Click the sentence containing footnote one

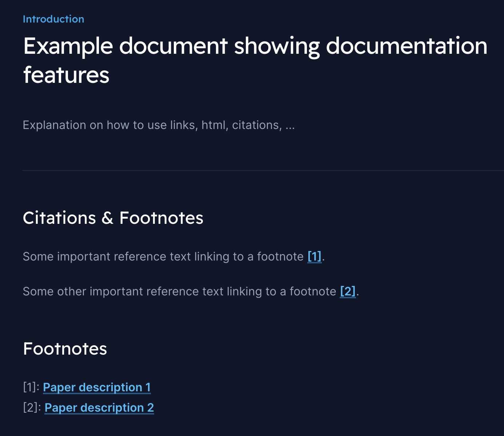coord(164,256)
